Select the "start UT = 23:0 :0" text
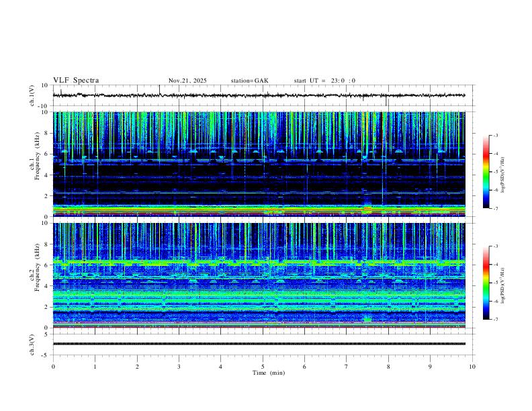 pos(324,81)
